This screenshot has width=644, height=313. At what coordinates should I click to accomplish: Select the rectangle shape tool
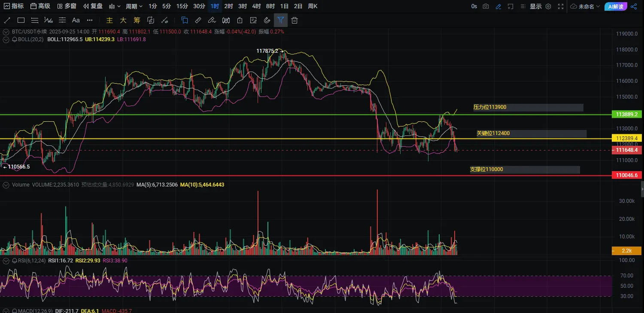click(21, 20)
